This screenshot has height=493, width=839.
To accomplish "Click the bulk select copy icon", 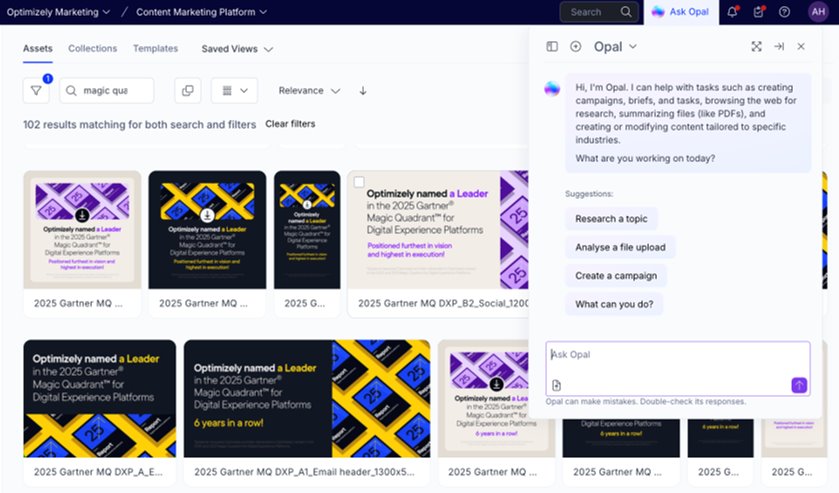I will coord(188,90).
